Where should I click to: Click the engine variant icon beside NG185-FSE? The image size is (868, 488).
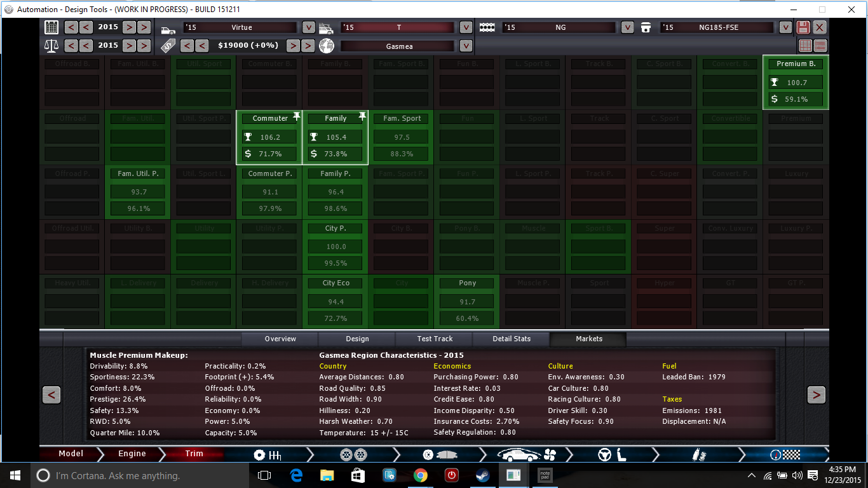point(646,27)
